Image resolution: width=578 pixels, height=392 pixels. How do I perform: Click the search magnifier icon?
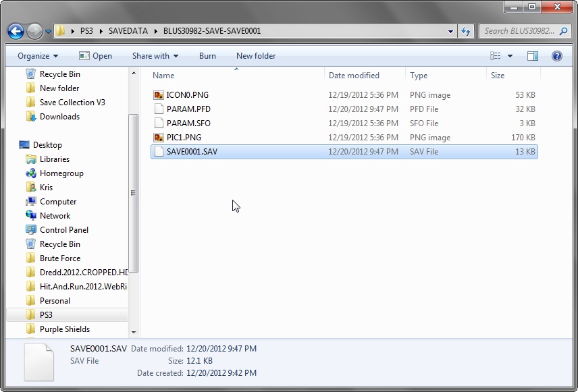(563, 31)
